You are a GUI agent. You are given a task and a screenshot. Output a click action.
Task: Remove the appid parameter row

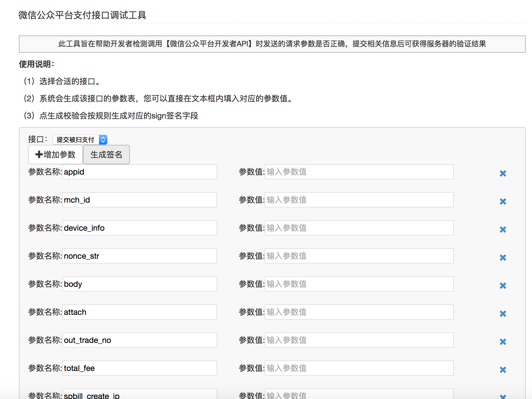[x=503, y=173]
